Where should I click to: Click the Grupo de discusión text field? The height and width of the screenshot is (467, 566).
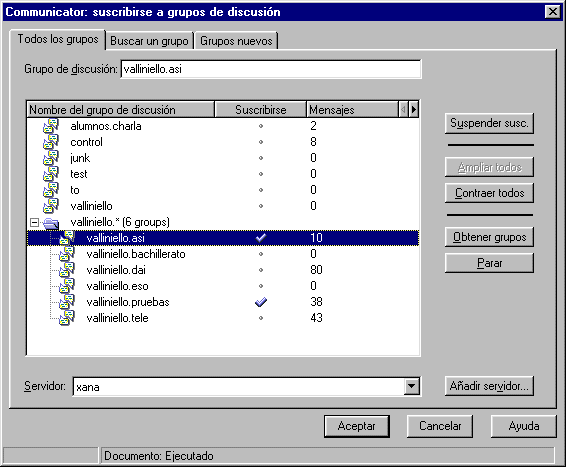(x=271, y=69)
